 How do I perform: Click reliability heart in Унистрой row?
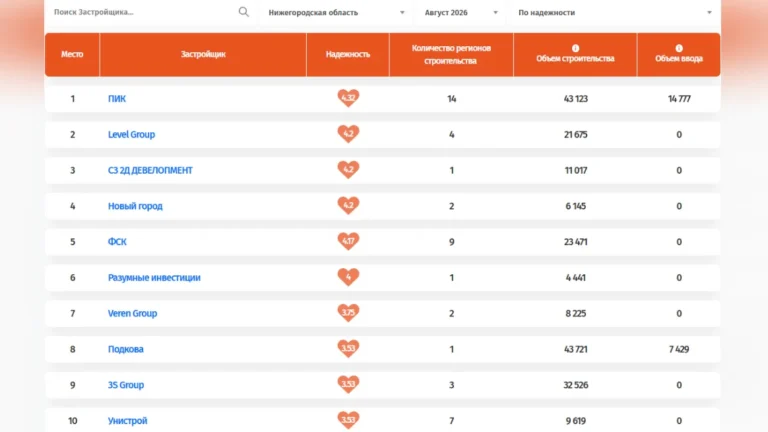(x=348, y=420)
